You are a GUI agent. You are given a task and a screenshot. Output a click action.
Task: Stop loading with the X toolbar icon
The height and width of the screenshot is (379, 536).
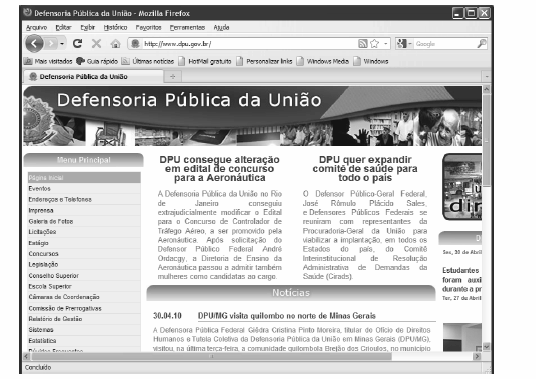pos(96,43)
